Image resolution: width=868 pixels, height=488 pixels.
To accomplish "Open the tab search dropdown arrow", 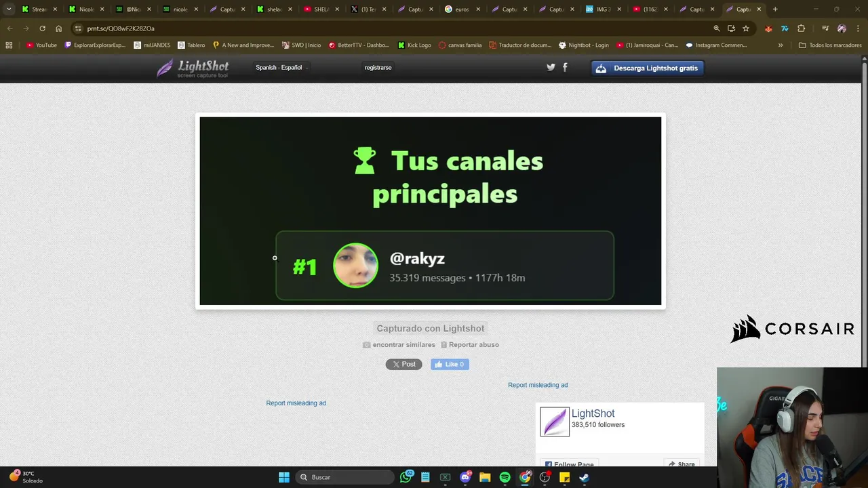I will click(8, 9).
